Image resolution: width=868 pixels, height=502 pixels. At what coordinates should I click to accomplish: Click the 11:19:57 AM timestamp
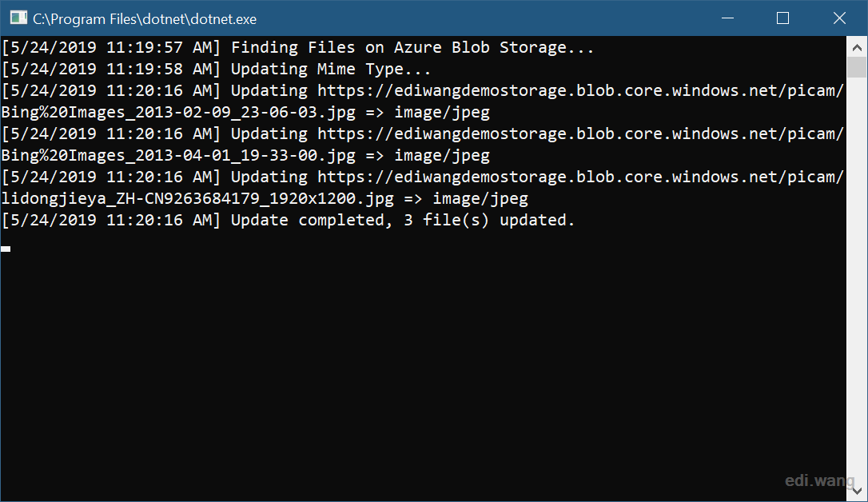pos(159,48)
